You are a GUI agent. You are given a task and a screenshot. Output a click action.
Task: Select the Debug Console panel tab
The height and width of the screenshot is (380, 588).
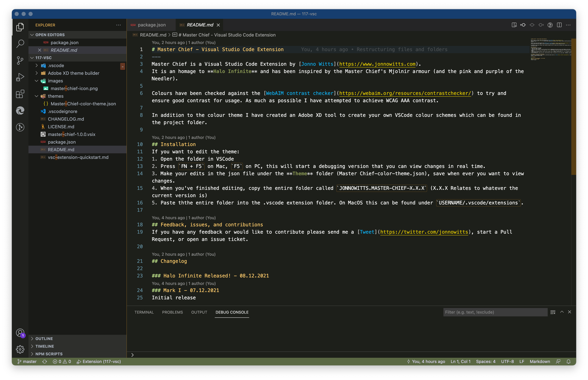232,312
